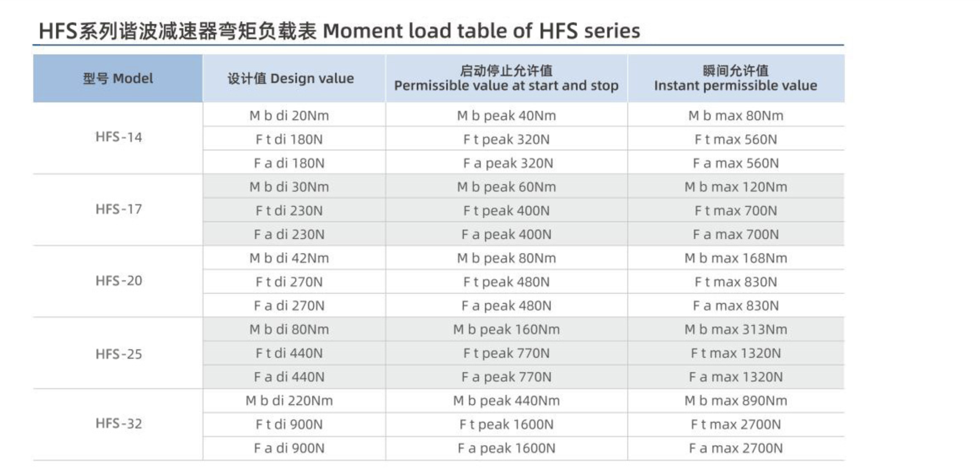Select the HFS-14 model row label

[x=118, y=137]
